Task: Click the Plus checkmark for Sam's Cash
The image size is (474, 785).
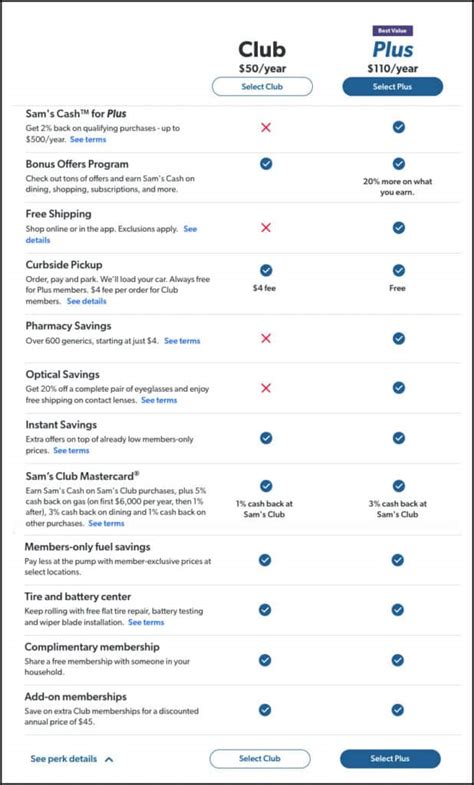Action: point(398,127)
